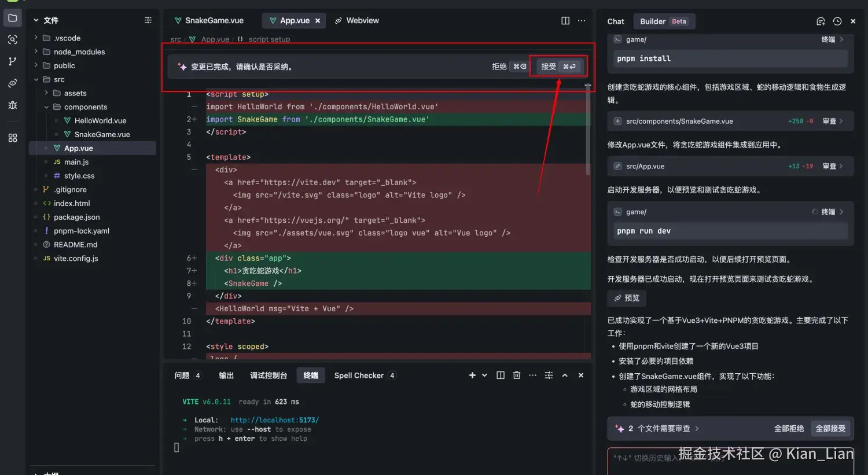The width and height of the screenshot is (868, 475).
Task: Switch to the Webview tab
Action: click(x=357, y=21)
